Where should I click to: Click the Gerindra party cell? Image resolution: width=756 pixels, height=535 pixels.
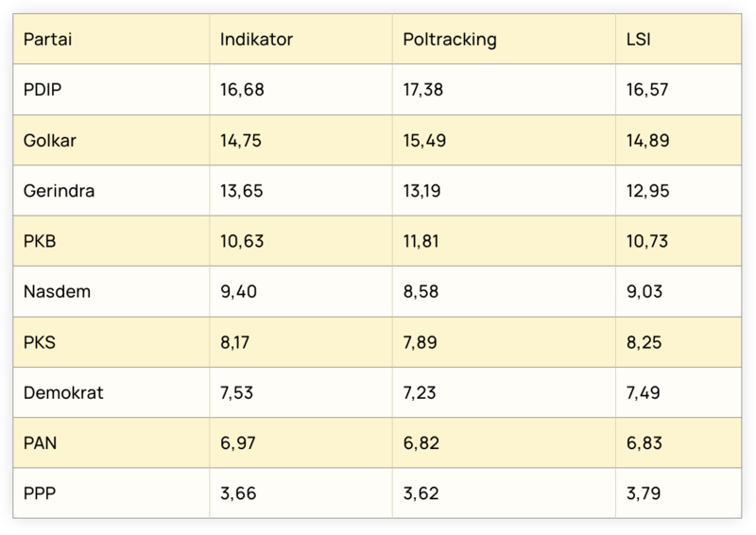59,191
